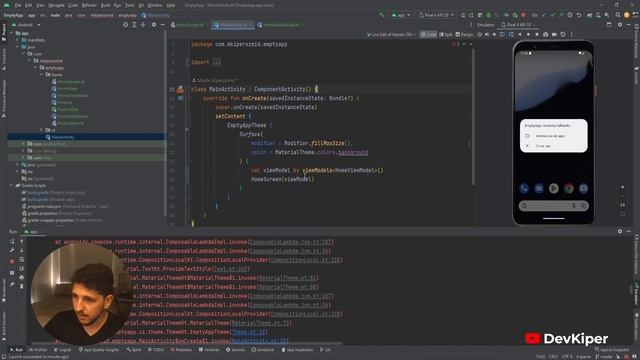
Task: Collapse the Gradle Scripts node
Action: (12, 185)
